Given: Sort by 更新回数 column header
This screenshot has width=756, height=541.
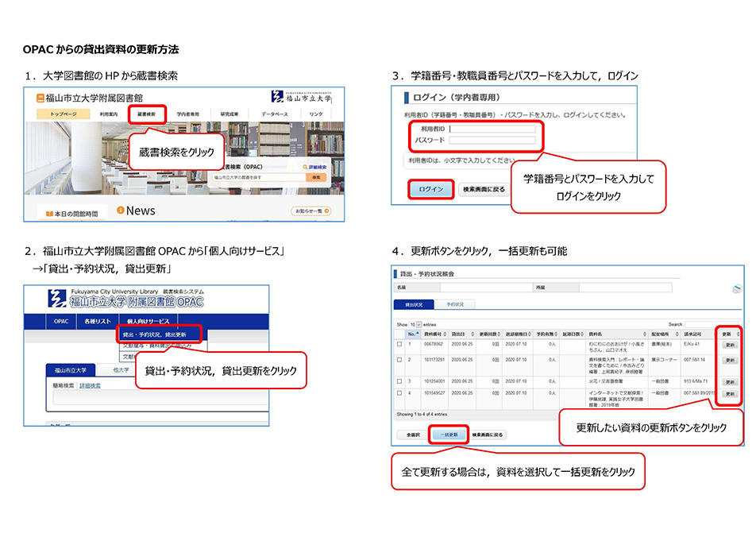Looking at the screenshot, I should click(489, 334).
